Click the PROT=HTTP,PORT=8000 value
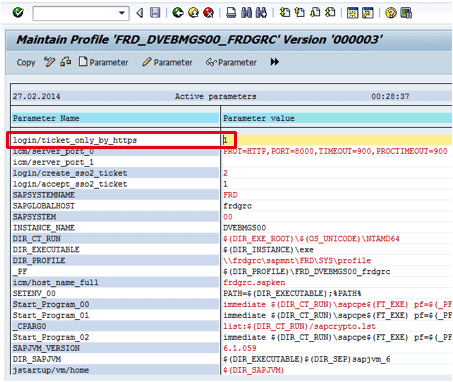 click(335, 151)
